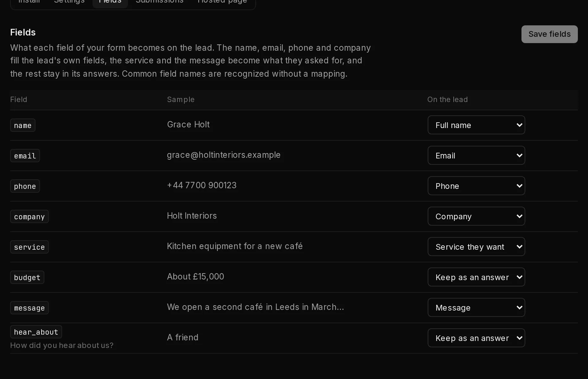Click the Save fields button
The width and height of the screenshot is (588, 379).
click(549, 34)
